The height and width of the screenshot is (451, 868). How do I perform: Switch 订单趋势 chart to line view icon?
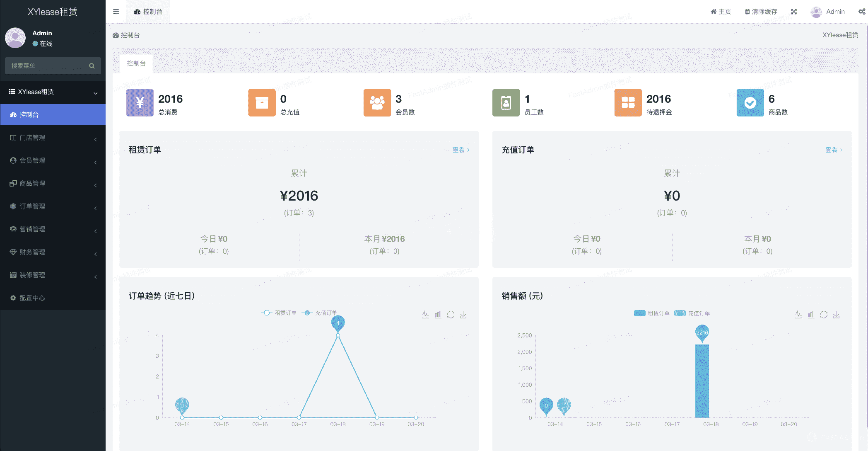(x=425, y=315)
